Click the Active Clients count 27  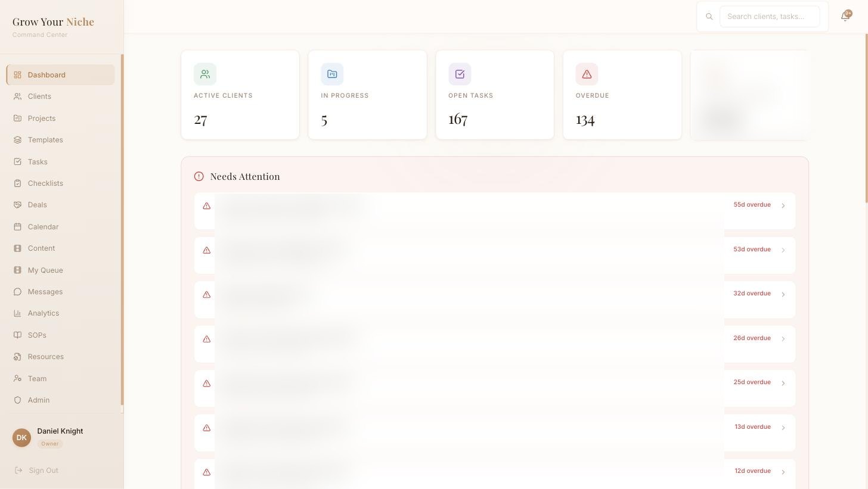200,120
